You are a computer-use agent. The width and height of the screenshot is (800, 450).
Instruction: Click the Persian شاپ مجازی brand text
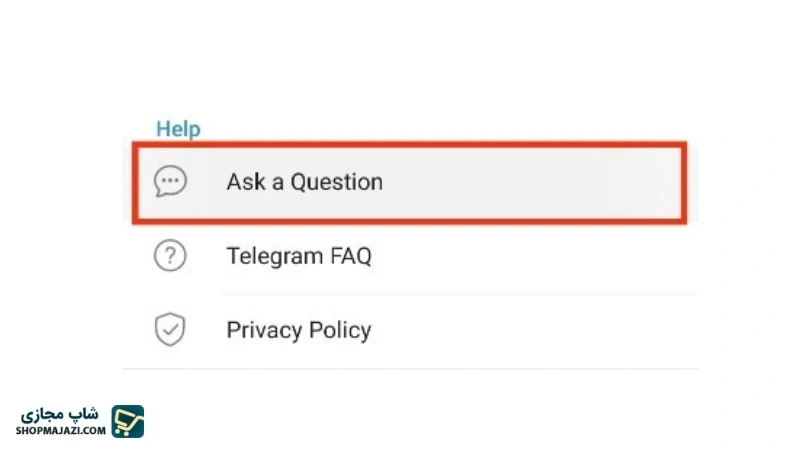tap(60, 414)
